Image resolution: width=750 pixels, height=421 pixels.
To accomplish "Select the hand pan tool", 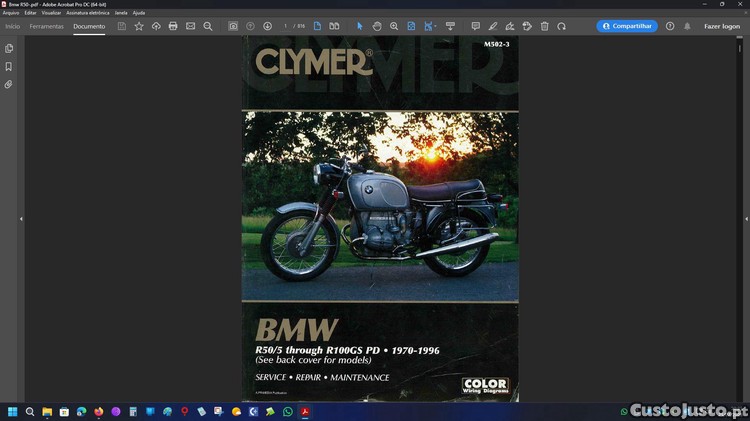I will click(x=377, y=26).
